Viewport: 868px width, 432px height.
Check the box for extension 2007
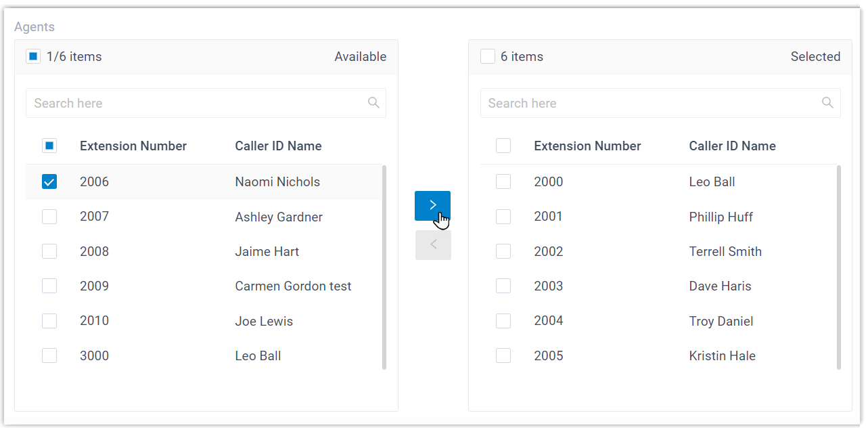(x=49, y=217)
